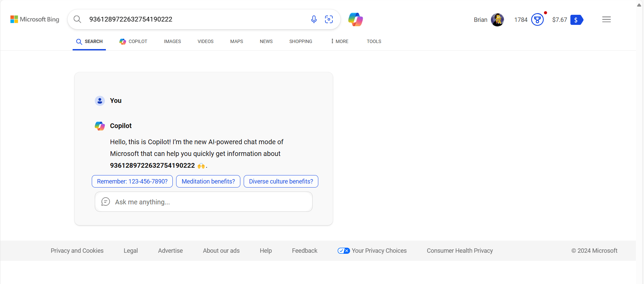
Task: Click the blue dollar tag icon
Action: pos(577,20)
